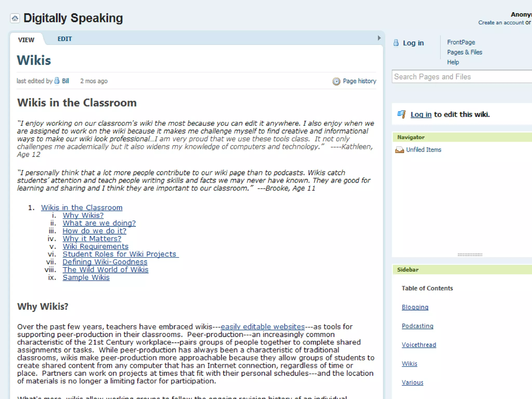Open the Help link
Viewport: 532px width, 399px height.
pos(453,62)
